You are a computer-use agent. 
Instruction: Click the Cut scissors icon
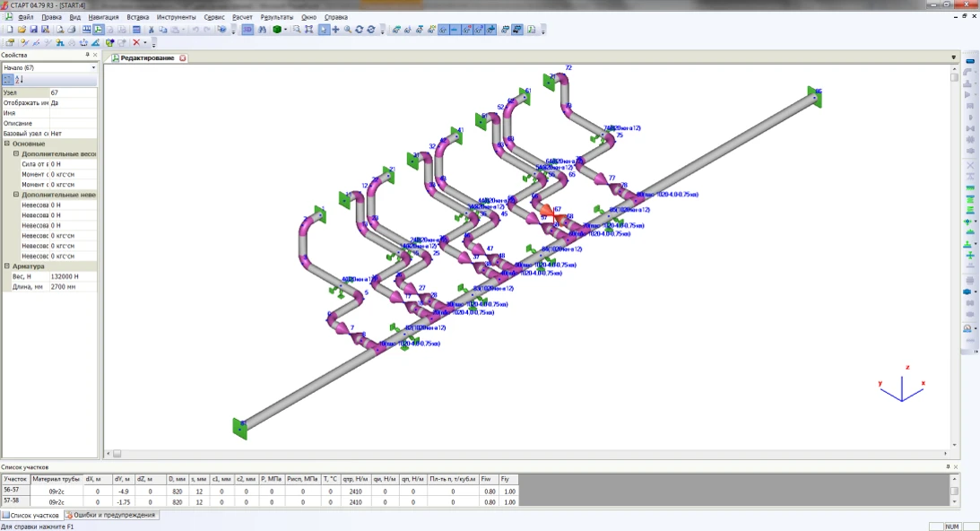(152, 30)
